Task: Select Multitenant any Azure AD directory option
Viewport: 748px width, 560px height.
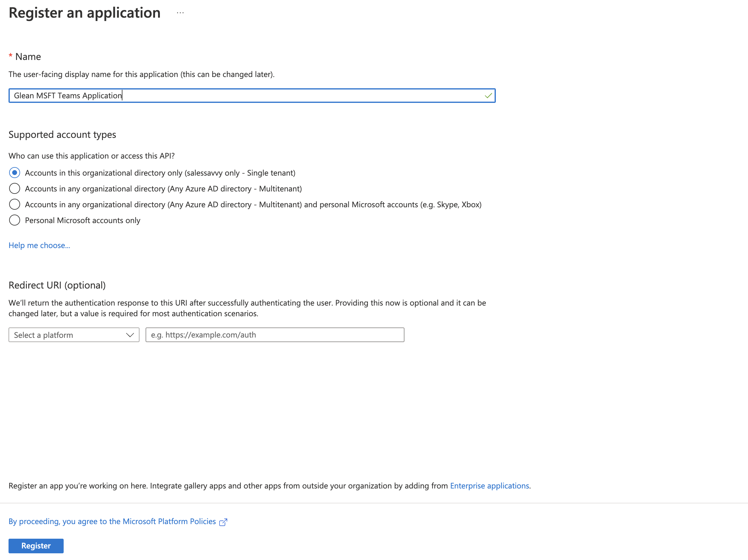Action: pos(15,189)
